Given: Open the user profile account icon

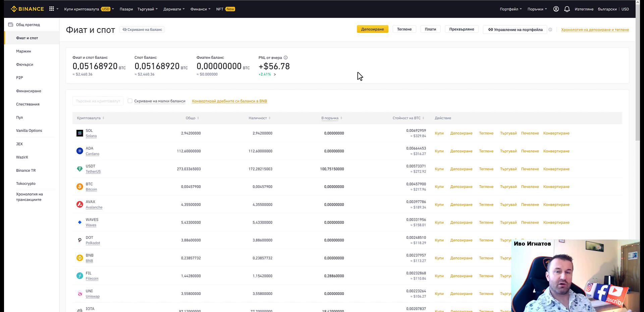Looking at the screenshot, I should (556, 9).
